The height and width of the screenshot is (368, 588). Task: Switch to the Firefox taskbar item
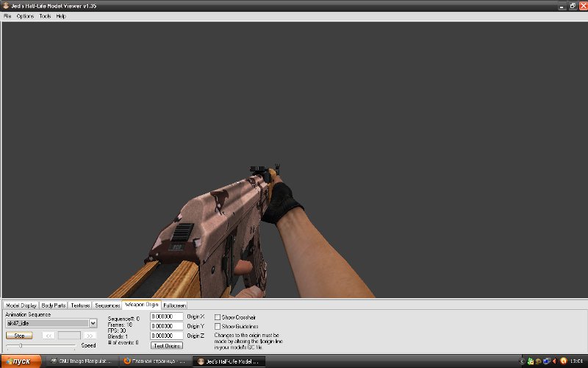coord(154,361)
